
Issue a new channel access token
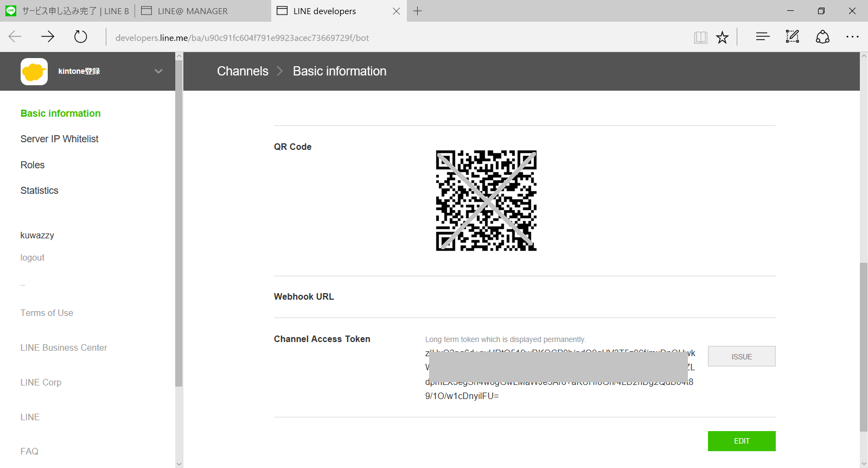(742, 356)
